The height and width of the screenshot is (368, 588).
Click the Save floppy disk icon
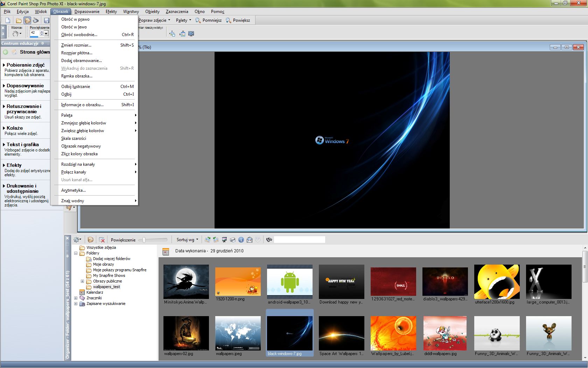(47, 20)
